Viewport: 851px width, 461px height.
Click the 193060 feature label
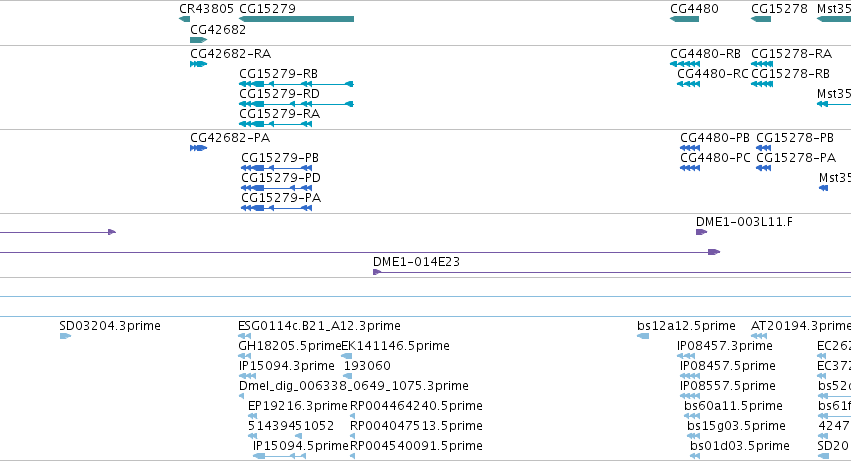367,367
